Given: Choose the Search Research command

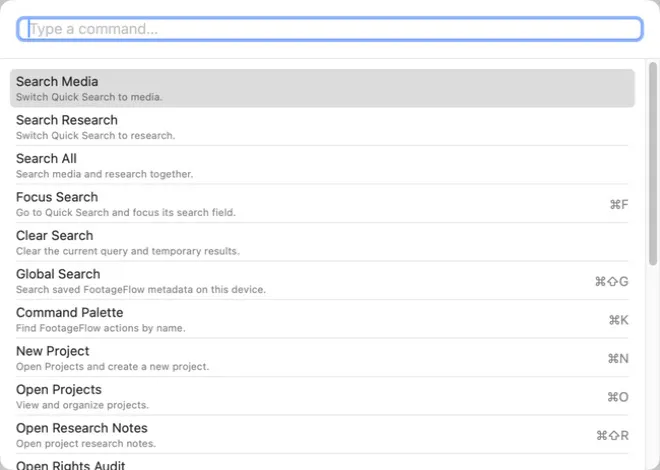Looking at the screenshot, I should tap(322, 127).
